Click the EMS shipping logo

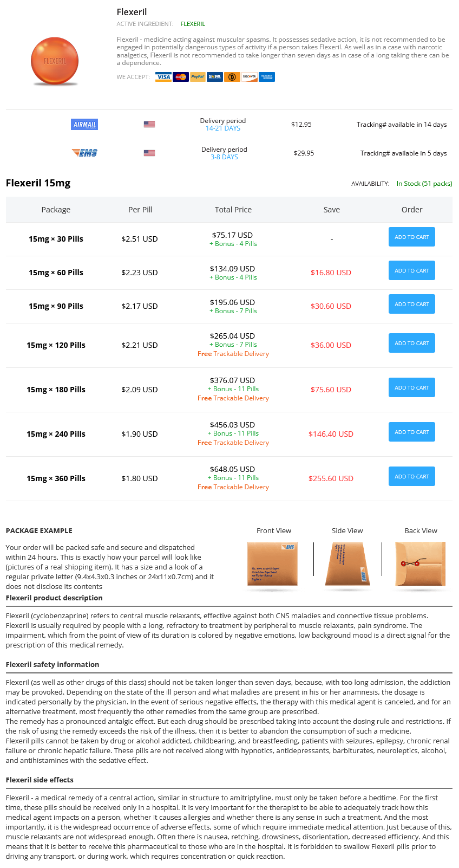84,153
